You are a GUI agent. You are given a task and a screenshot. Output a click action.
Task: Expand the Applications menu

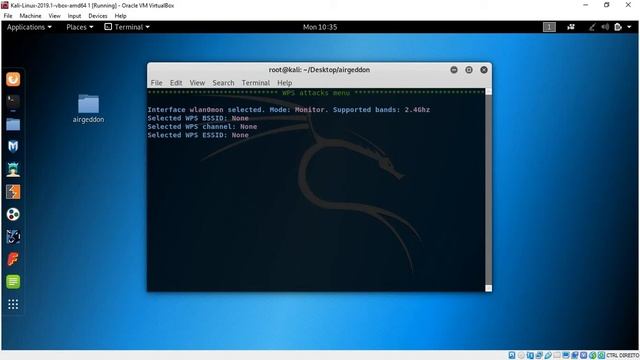[x=29, y=27]
